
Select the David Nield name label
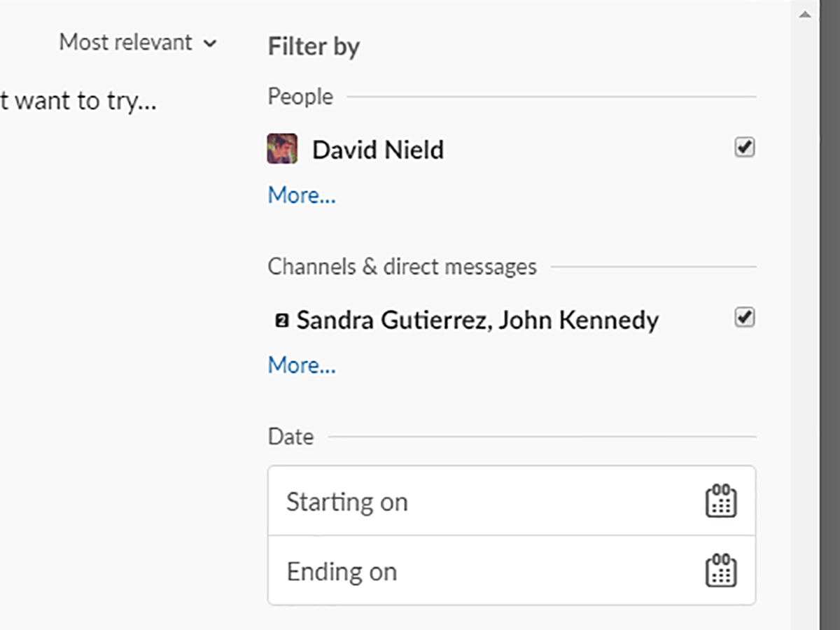point(377,150)
